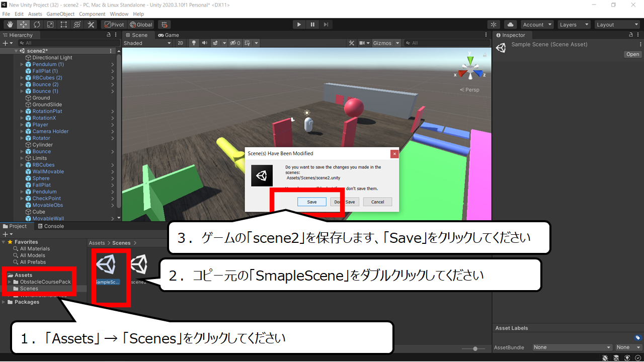
Task: Toggle scene lighting bulb
Action: (194, 43)
